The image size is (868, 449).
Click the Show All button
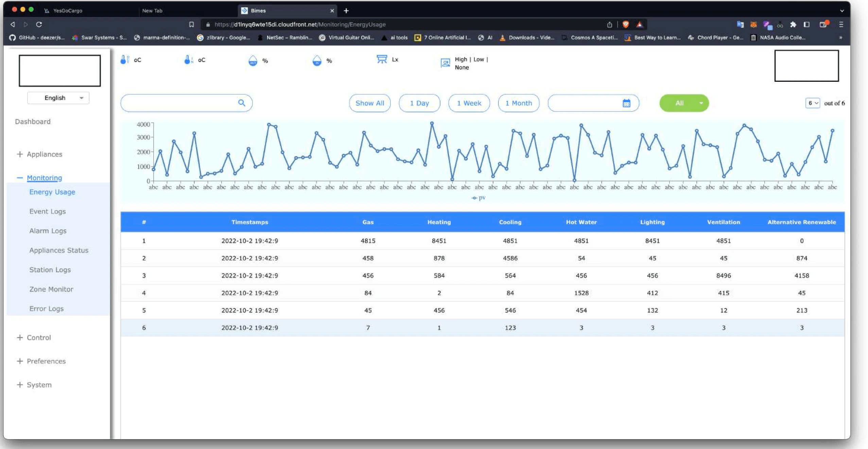pyautogui.click(x=369, y=103)
